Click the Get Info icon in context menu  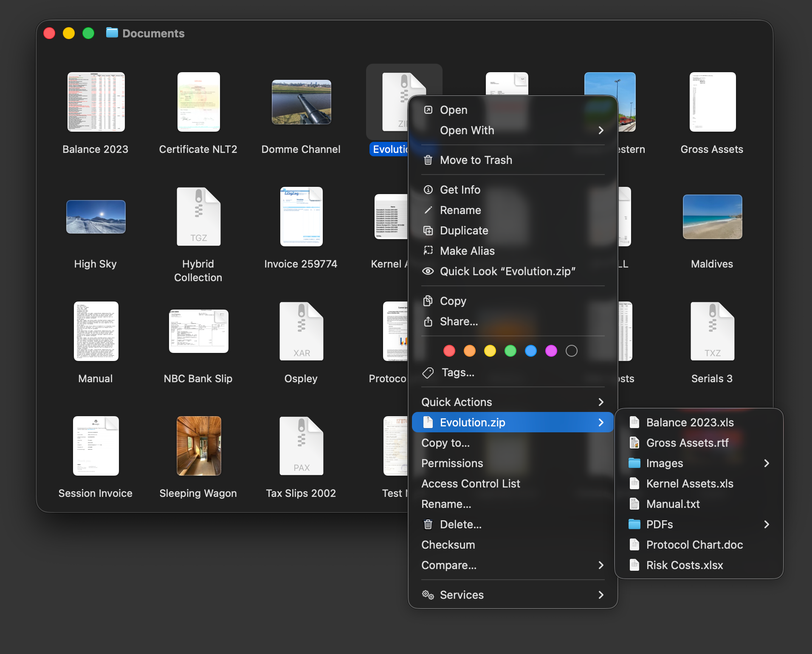(428, 190)
